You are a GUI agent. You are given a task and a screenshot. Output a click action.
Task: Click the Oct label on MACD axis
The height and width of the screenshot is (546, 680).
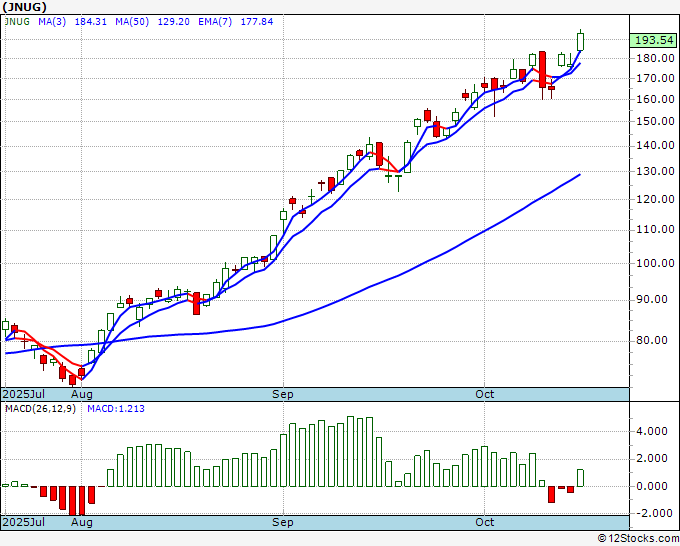point(484,522)
